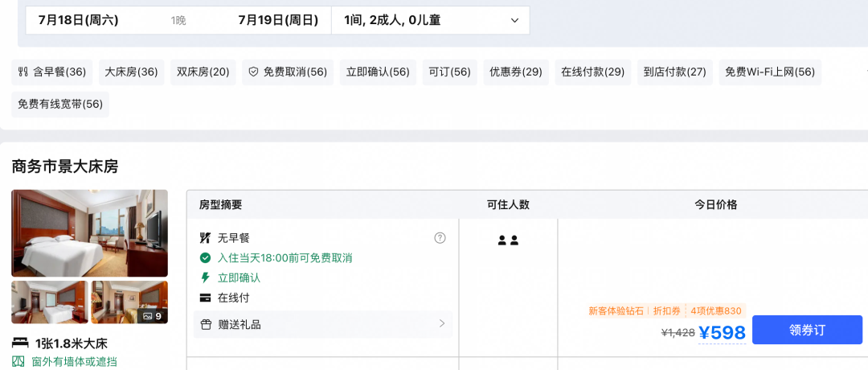Click the gift box icon beside 赠送礼品

[x=206, y=325]
